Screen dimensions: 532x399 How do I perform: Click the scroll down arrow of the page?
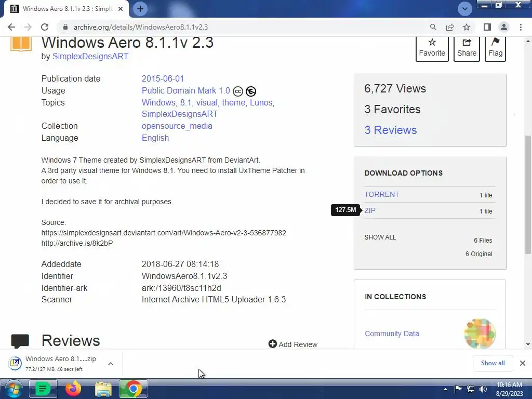point(528,344)
